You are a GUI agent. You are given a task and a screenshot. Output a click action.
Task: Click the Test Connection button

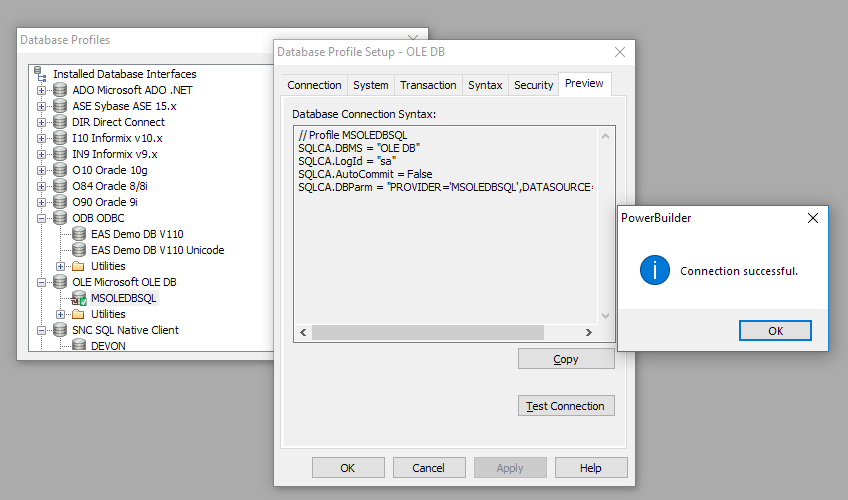(566, 406)
